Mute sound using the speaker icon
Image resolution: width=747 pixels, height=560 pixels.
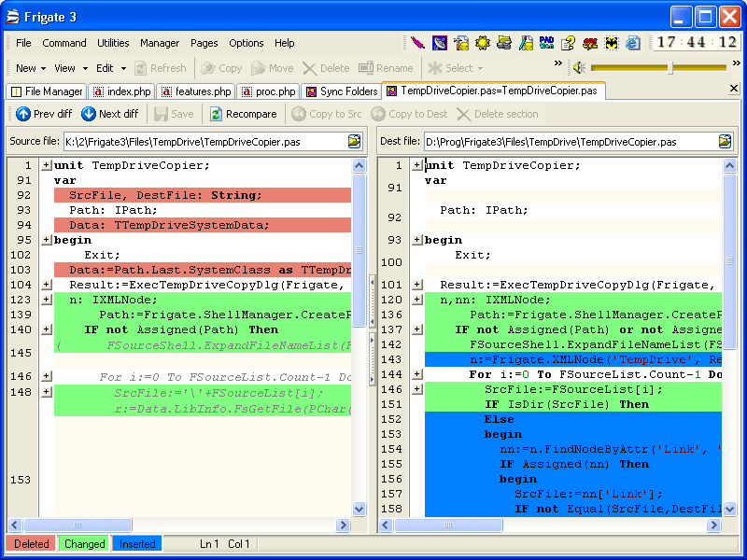[x=579, y=68]
